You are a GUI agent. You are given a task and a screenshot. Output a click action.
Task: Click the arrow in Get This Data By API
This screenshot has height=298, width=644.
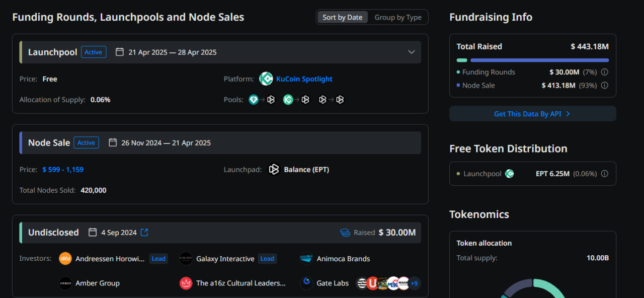point(568,114)
